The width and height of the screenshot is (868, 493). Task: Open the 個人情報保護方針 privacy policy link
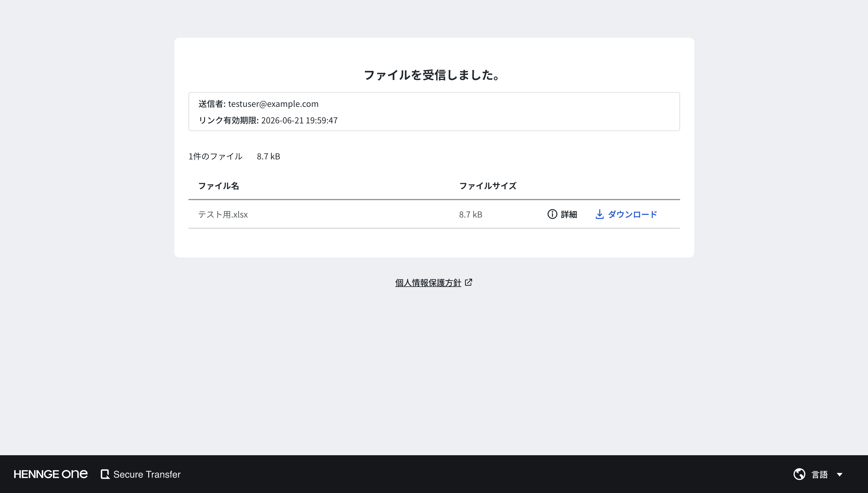pos(428,283)
